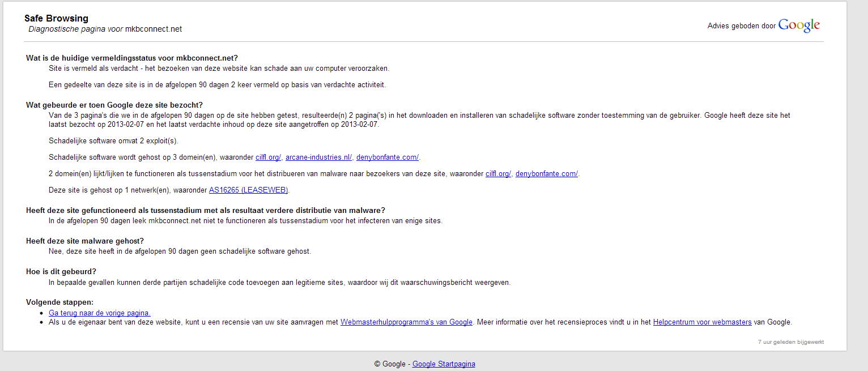The height and width of the screenshot is (371, 868).
Task: Click heading 'Heeft deze site gefunctioneerd als tussenstadium...'
Action: click(206, 210)
